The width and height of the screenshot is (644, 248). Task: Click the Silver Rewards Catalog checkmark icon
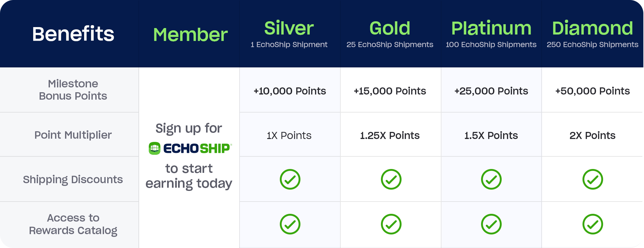(290, 224)
